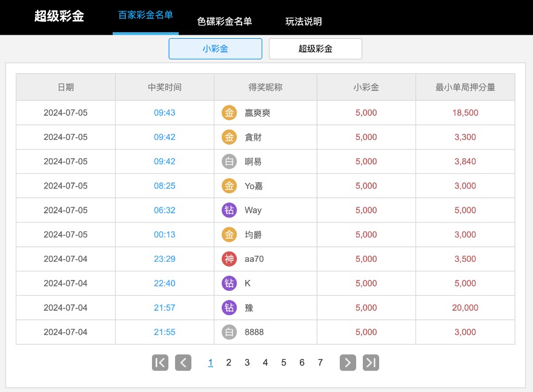Click the purple diamond badge beside Way
The width and height of the screenshot is (533, 392).
click(229, 210)
